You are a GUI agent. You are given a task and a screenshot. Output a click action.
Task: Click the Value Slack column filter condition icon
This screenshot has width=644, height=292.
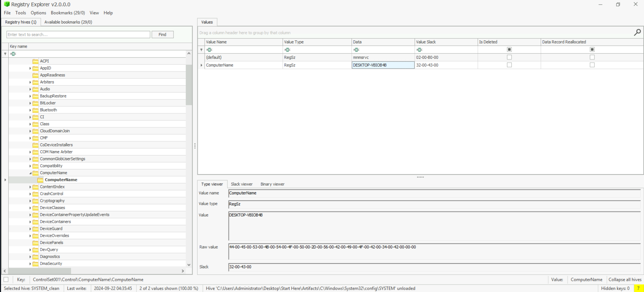pos(419,50)
